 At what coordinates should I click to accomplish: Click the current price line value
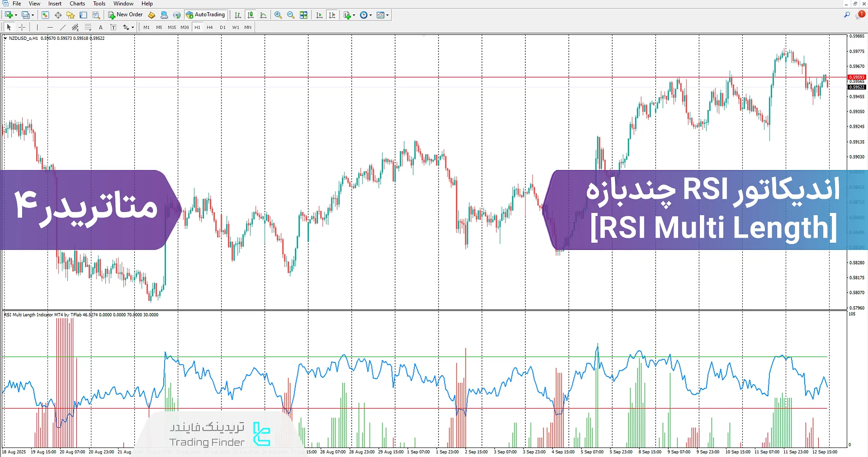pos(857,77)
